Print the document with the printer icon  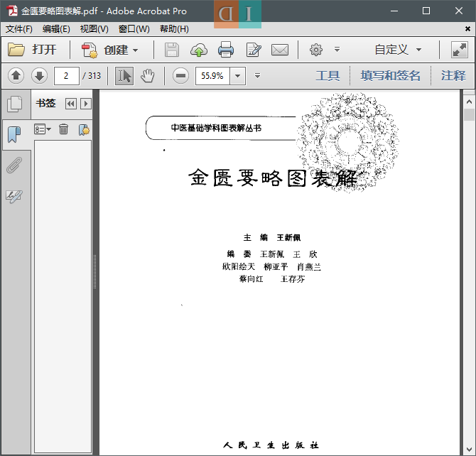click(226, 50)
